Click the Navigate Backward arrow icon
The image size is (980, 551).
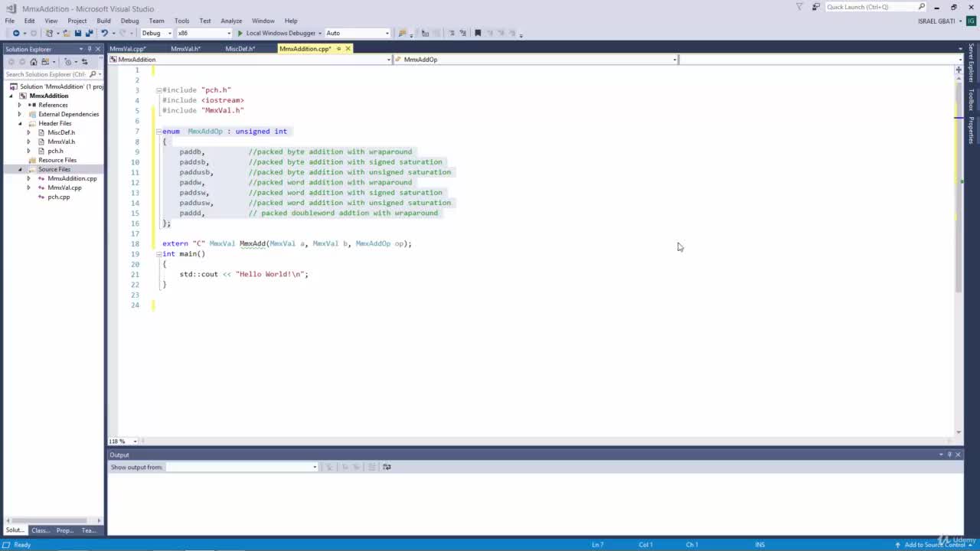point(15,33)
